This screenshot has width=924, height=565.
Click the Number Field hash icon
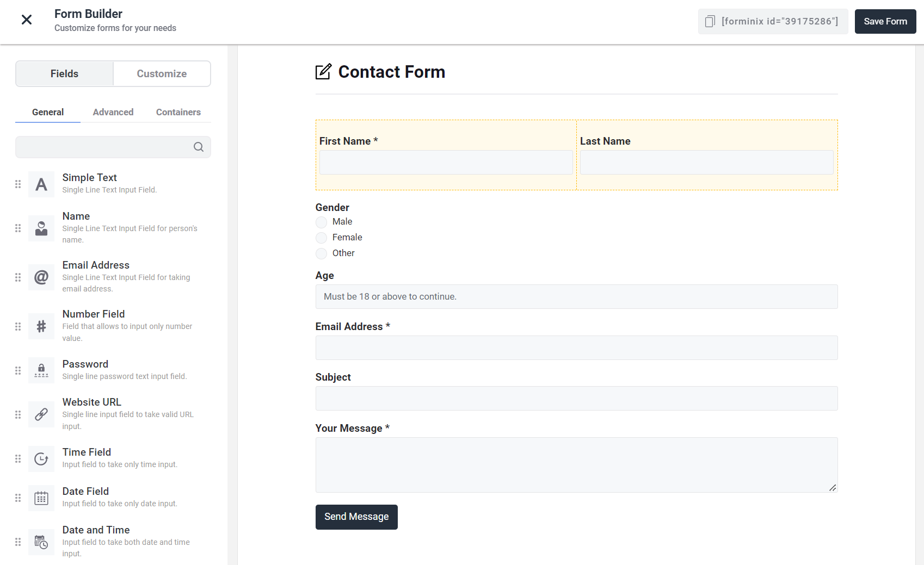41,326
